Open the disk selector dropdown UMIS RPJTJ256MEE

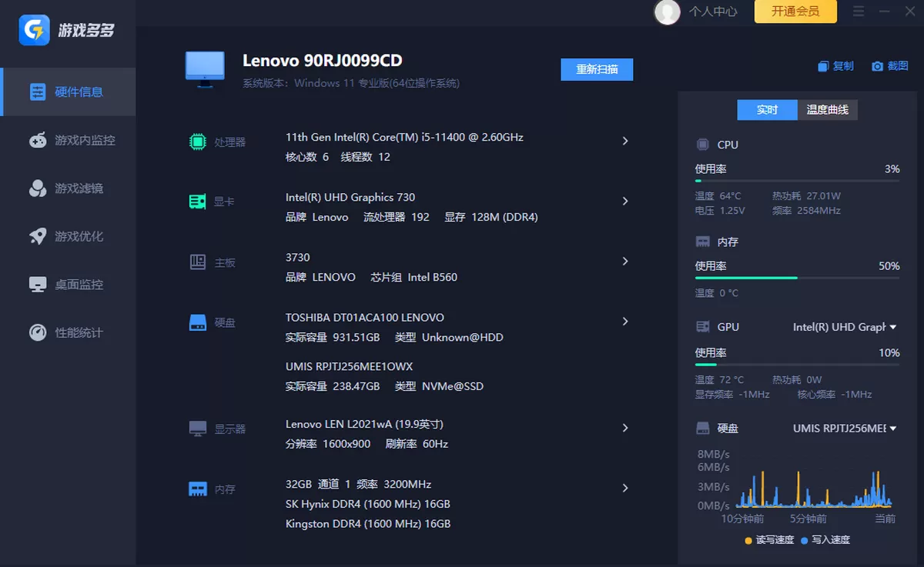click(x=845, y=428)
